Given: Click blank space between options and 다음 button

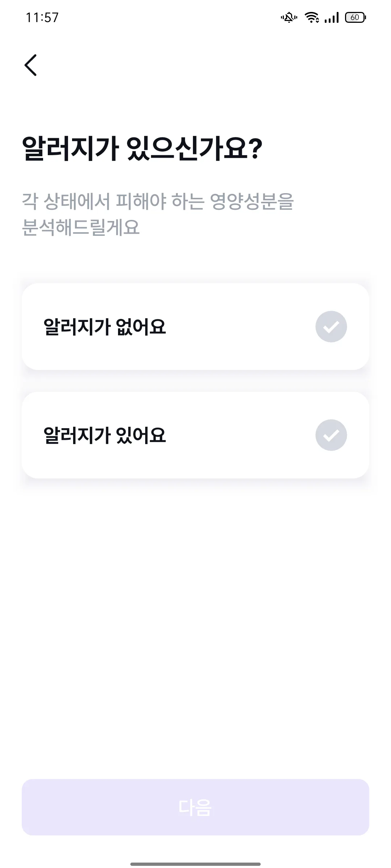Looking at the screenshot, I should point(195,629).
